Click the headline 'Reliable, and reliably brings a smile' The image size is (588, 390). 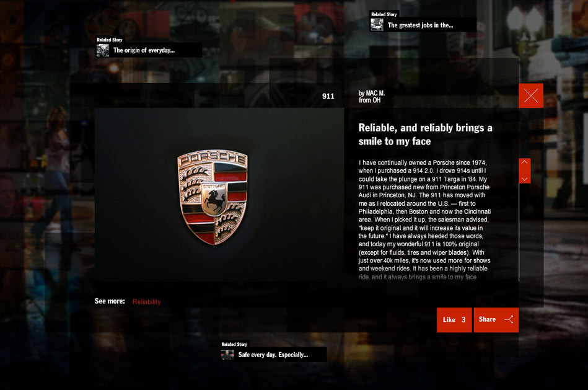pos(425,135)
